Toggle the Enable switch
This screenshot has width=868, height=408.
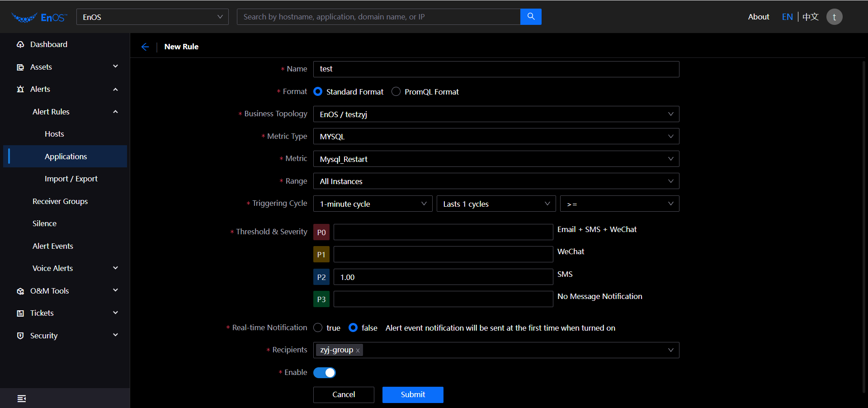pos(325,372)
